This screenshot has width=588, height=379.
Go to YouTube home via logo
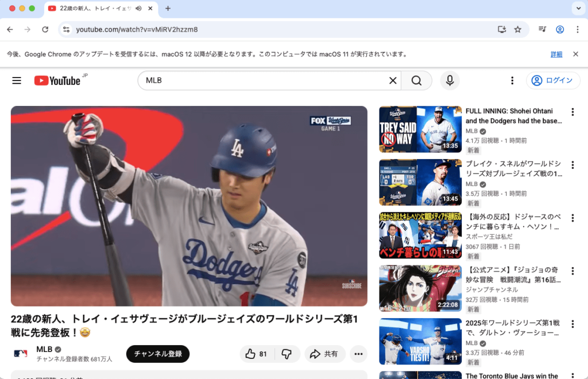57,80
